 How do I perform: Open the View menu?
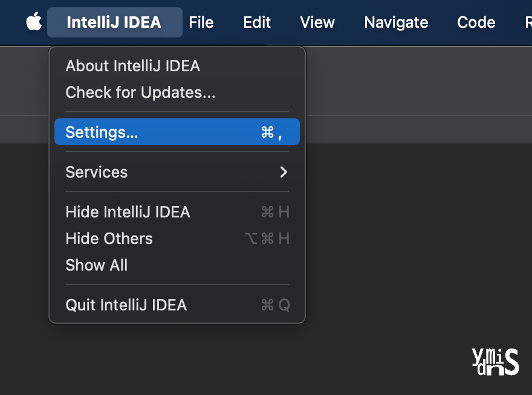[x=317, y=22]
